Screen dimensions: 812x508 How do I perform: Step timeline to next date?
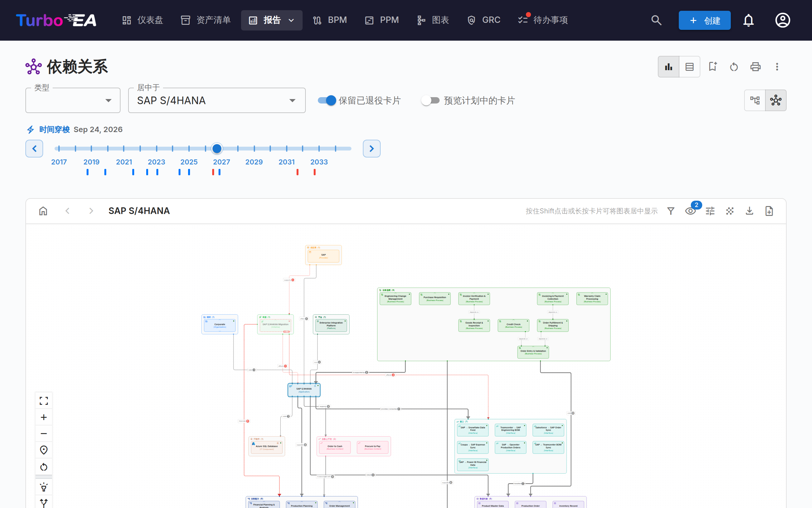[x=371, y=148]
